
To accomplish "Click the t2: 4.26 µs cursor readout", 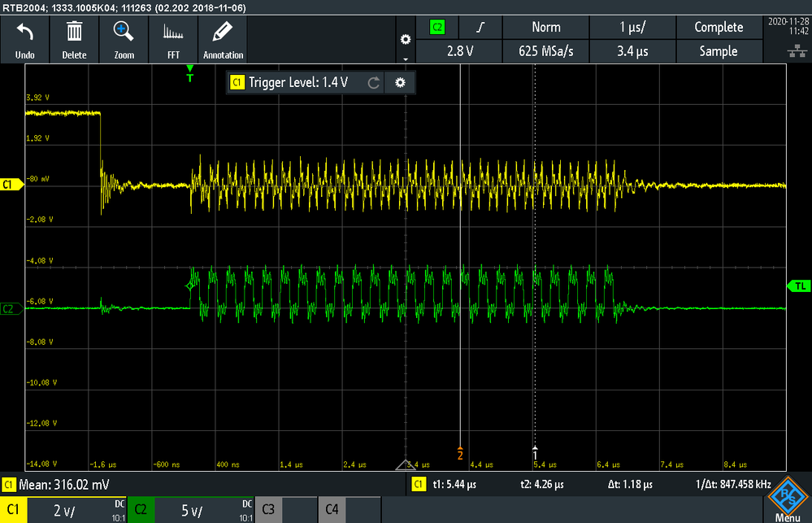I will 541,485.
